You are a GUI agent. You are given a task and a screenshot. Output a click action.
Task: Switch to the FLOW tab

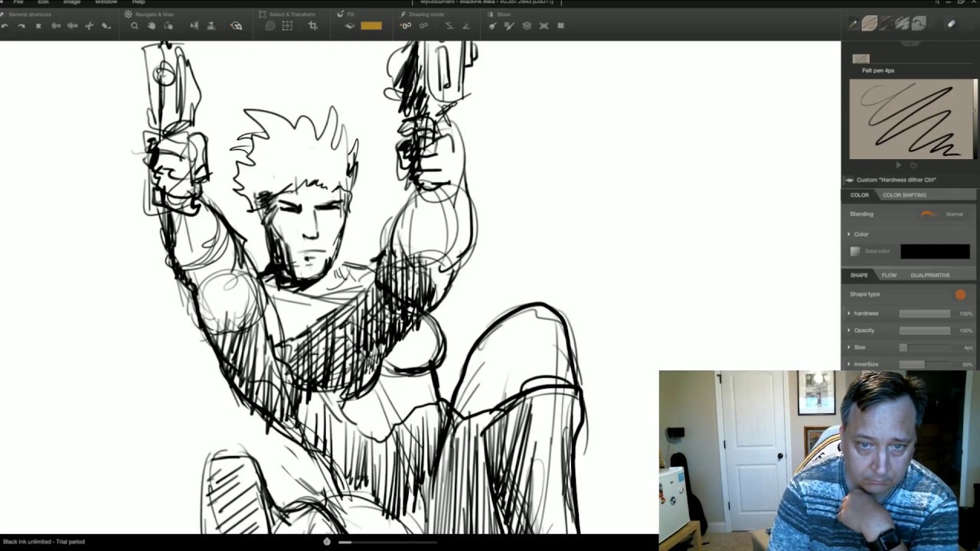(x=889, y=275)
